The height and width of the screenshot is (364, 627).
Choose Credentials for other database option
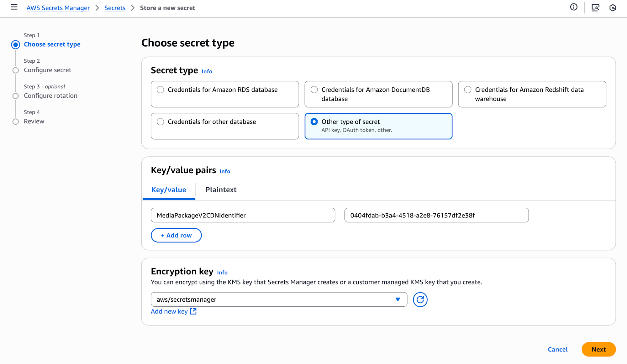[x=161, y=122]
